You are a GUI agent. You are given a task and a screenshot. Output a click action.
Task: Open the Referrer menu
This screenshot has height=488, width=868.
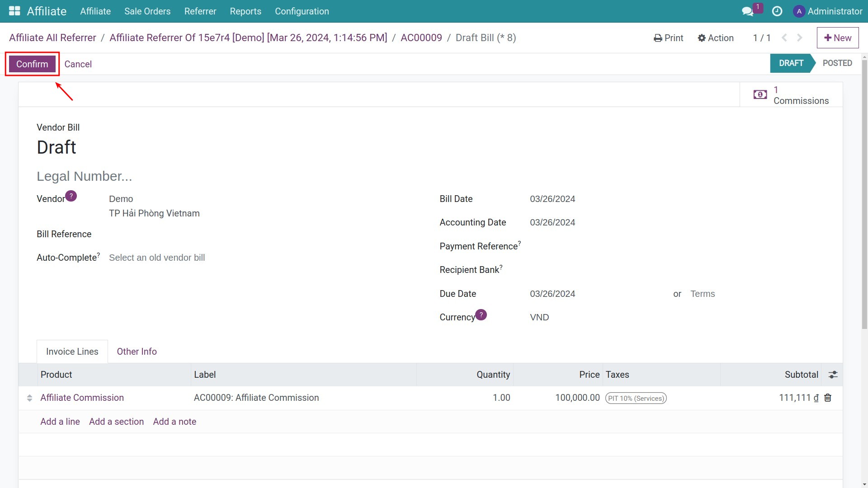tap(200, 11)
